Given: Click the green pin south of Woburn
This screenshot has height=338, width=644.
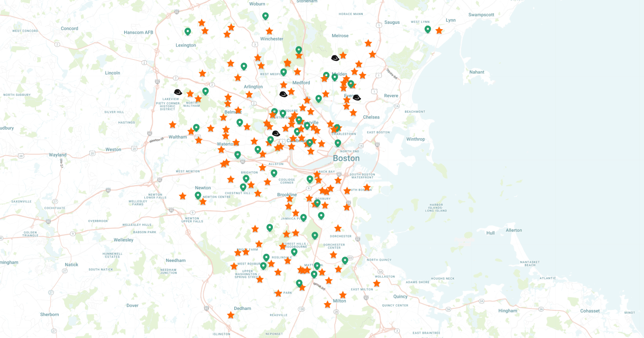Looking at the screenshot, I should (265, 16).
